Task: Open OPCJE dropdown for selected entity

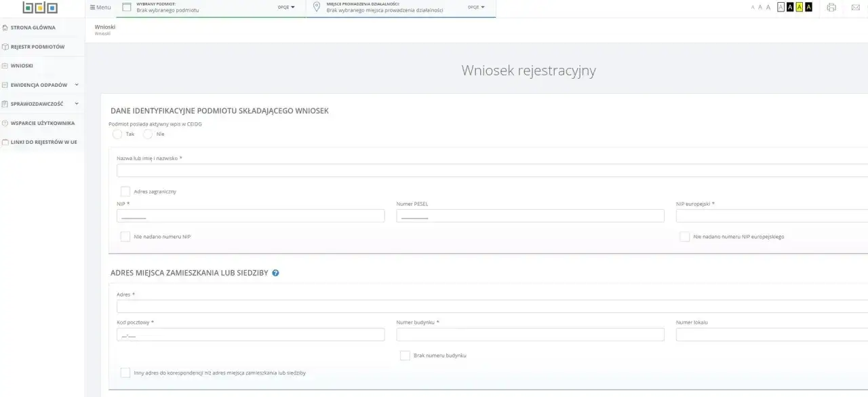Action: click(x=286, y=7)
